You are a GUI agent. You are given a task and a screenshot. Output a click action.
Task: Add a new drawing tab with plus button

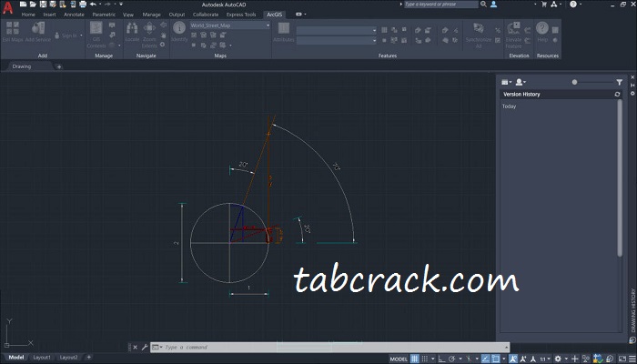tap(59, 66)
